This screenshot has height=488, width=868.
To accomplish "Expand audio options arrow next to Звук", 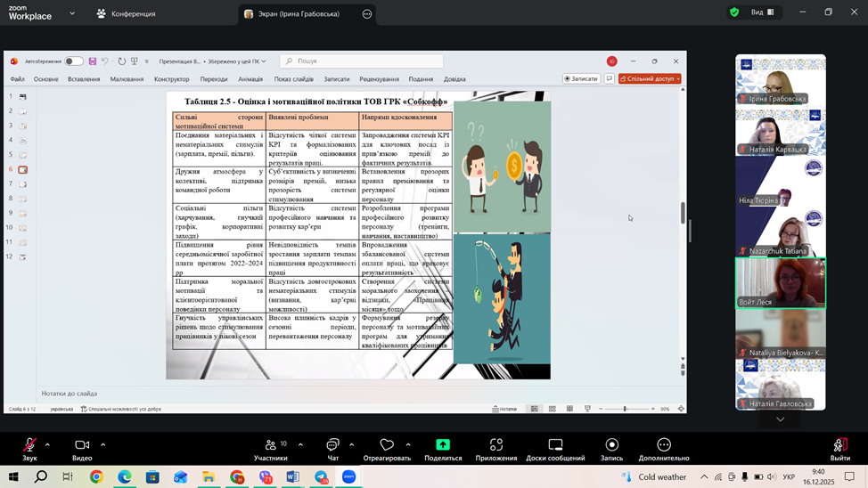I will (x=47, y=444).
